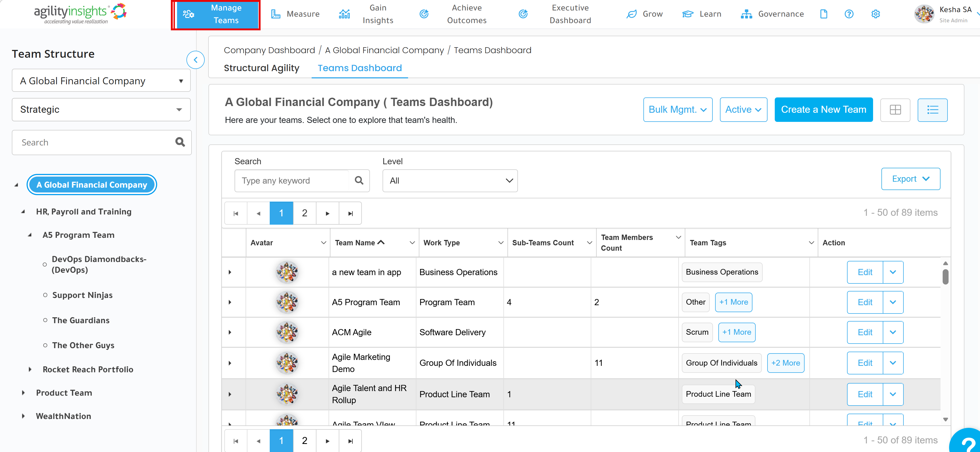Open the help question mark icon
The height and width of the screenshot is (452, 980).
849,14
